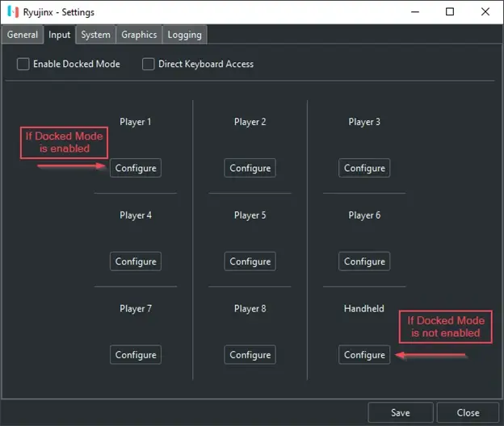
Task: Click Configure under Player 4
Action: tap(136, 261)
